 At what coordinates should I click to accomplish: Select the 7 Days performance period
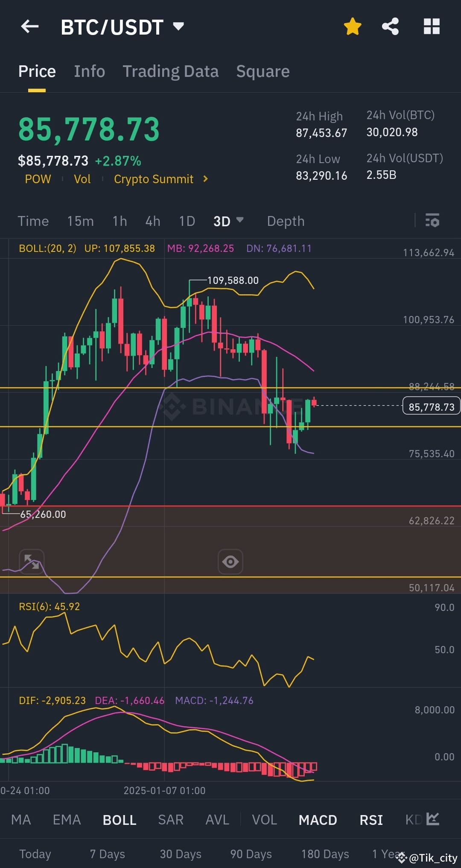coord(107,854)
